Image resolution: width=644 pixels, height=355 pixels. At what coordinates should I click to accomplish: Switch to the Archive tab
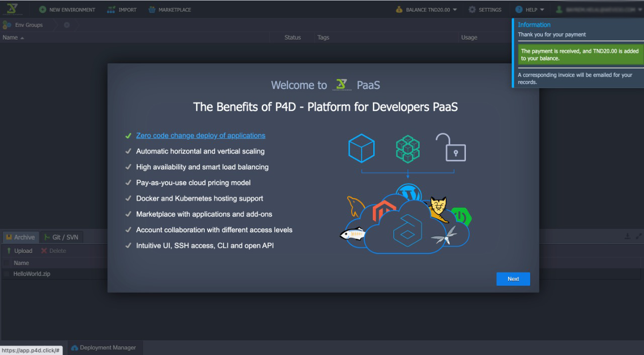coord(20,237)
